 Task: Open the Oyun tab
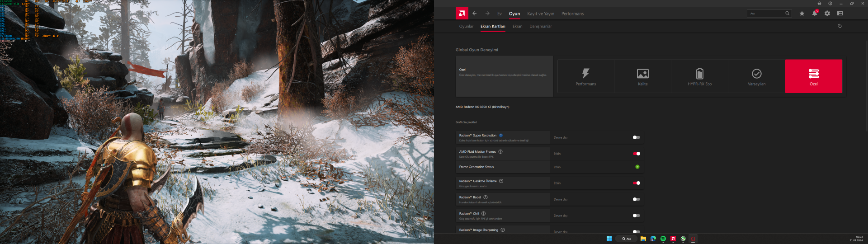click(514, 14)
